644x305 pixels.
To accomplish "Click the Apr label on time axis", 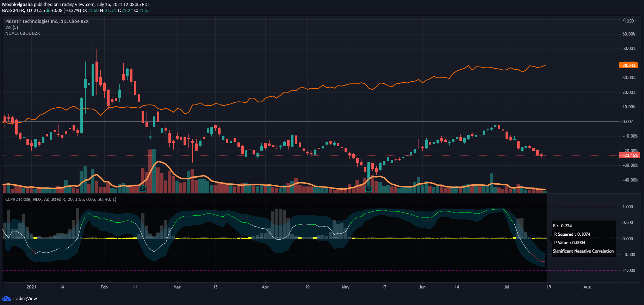I will pos(265,287).
